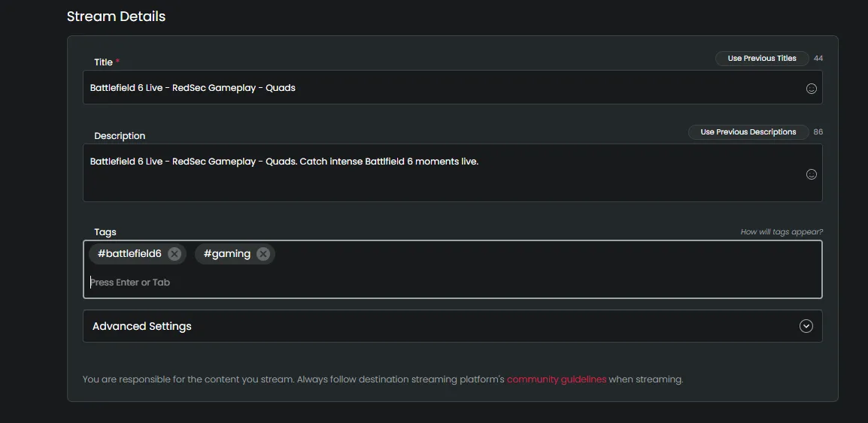Expand Advanced Settings with chevron icon
The width and height of the screenshot is (868, 423).
(806, 326)
